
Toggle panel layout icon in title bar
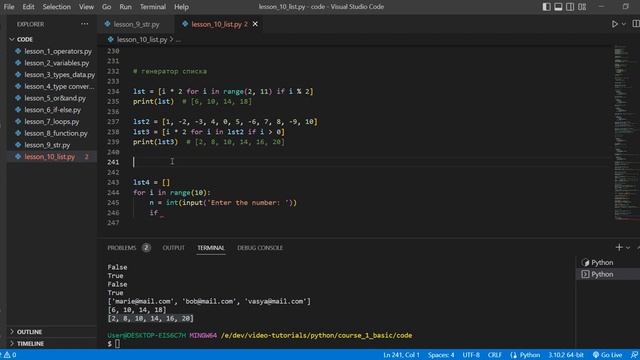(558, 7)
